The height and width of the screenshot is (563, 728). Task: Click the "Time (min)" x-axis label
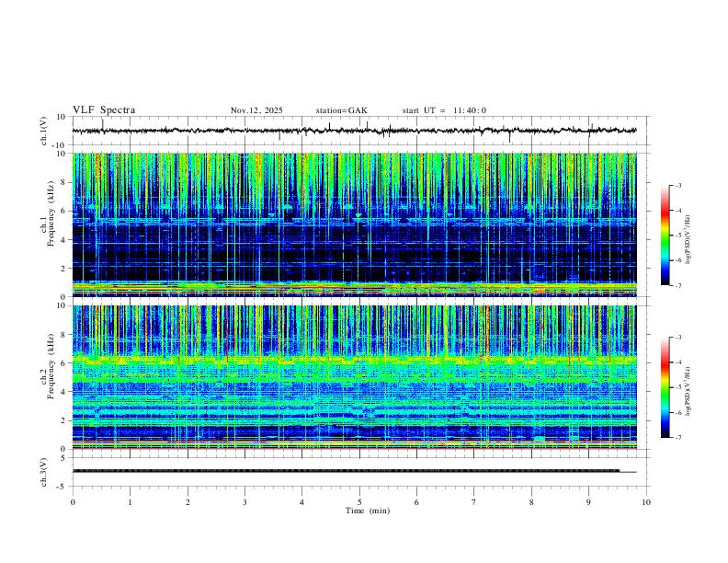tap(368, 511)
